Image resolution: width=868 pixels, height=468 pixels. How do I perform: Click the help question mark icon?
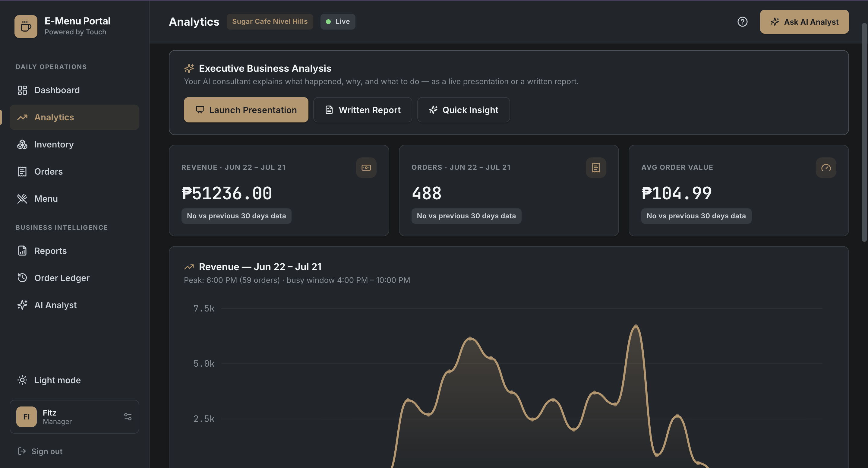click(742, 22)
